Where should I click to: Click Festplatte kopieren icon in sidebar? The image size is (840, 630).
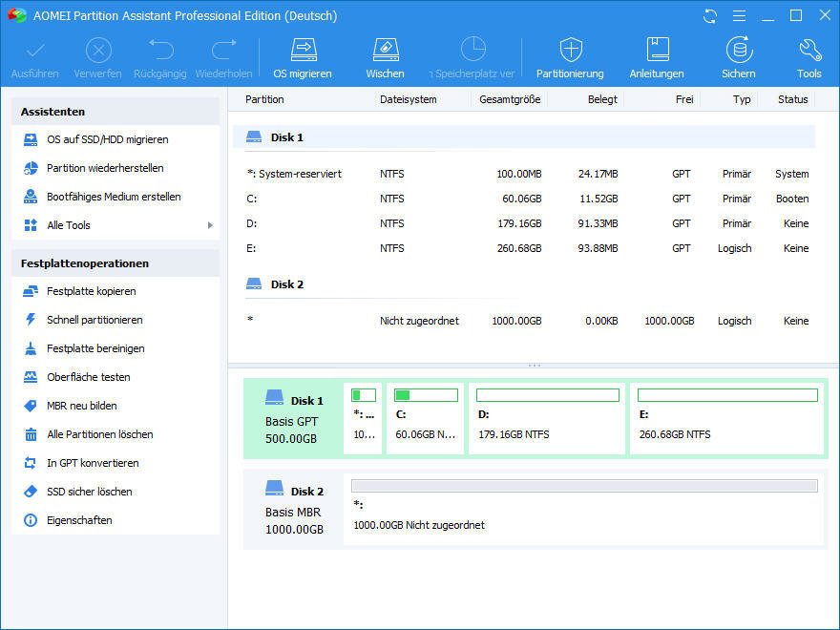[x=31, y=291]
